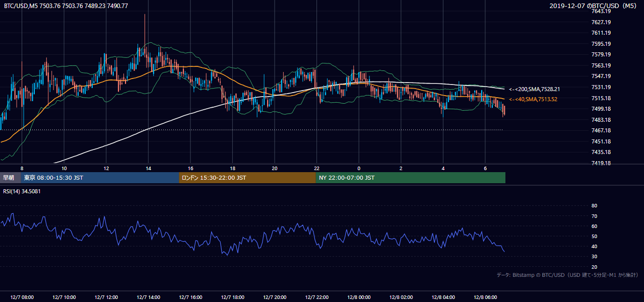Image resolution: width=644 pixels, height=302 pixels.
Task: Click price axis value 7643.19
Action: (x=601, y=11)
